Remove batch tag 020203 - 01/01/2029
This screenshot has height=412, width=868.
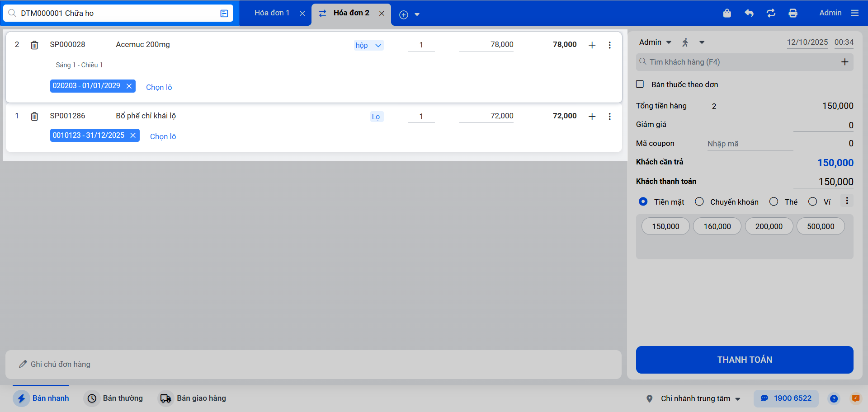coord(129,86)
